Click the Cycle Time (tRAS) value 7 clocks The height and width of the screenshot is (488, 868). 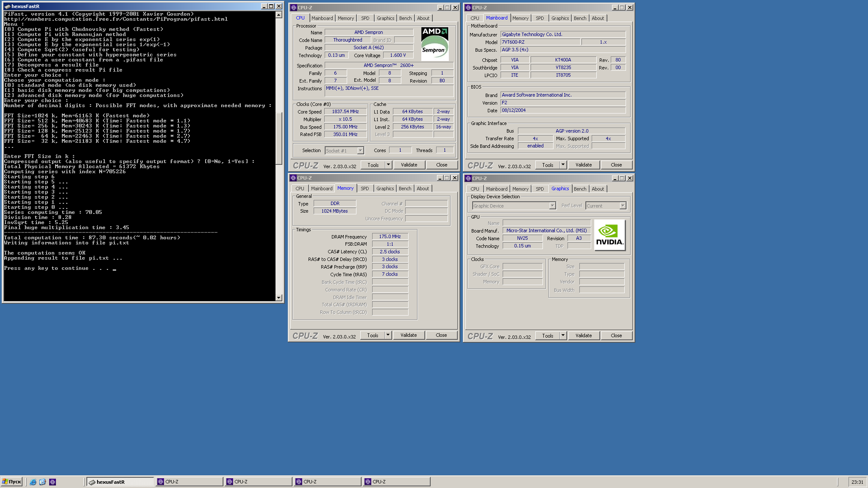(390, 274)
